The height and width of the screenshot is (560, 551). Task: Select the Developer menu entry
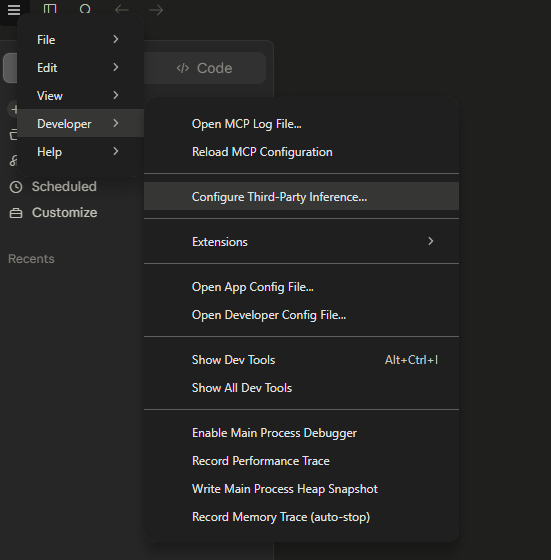[81, 123]
